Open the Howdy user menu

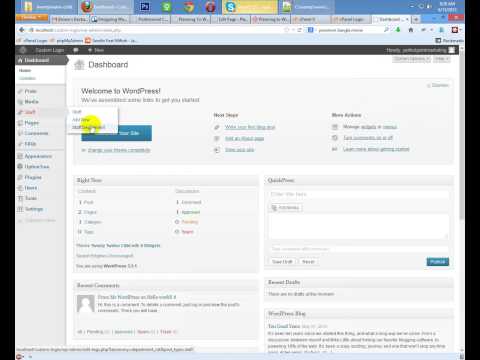coord(420,50)
